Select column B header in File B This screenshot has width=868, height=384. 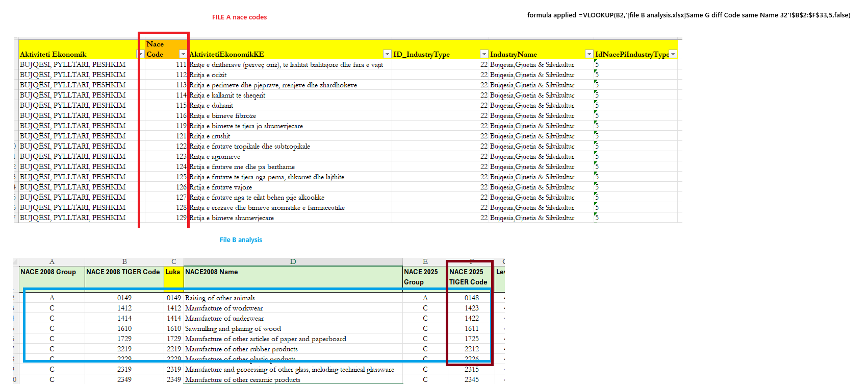coord(124,261)
